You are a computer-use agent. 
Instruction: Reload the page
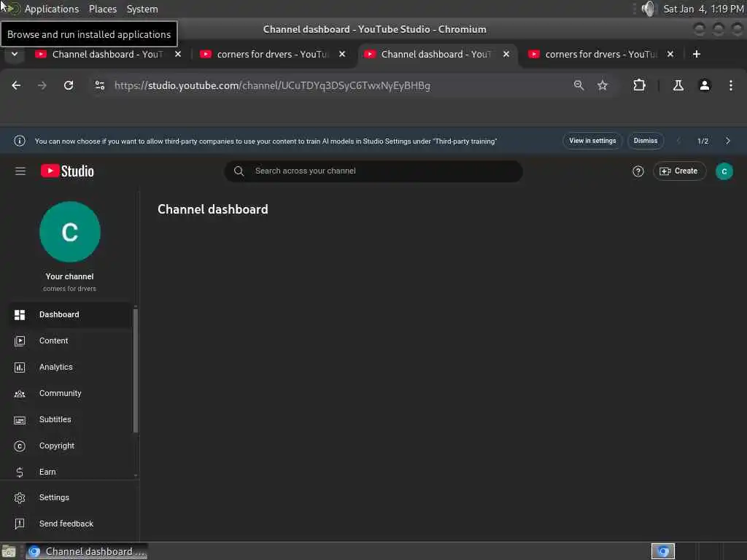pyautogui.click(x=69, y=86)
